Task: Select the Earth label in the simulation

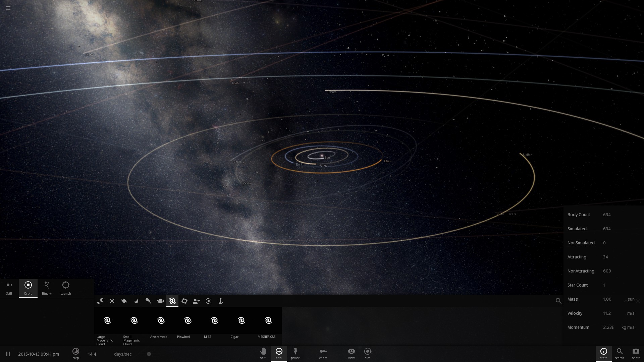Action: (x=300, y=165)
